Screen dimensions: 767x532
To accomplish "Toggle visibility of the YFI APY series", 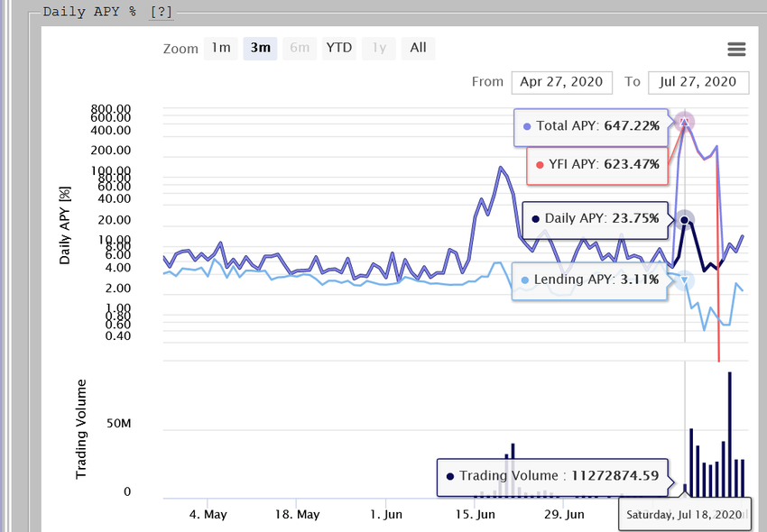I will point(596,166).
